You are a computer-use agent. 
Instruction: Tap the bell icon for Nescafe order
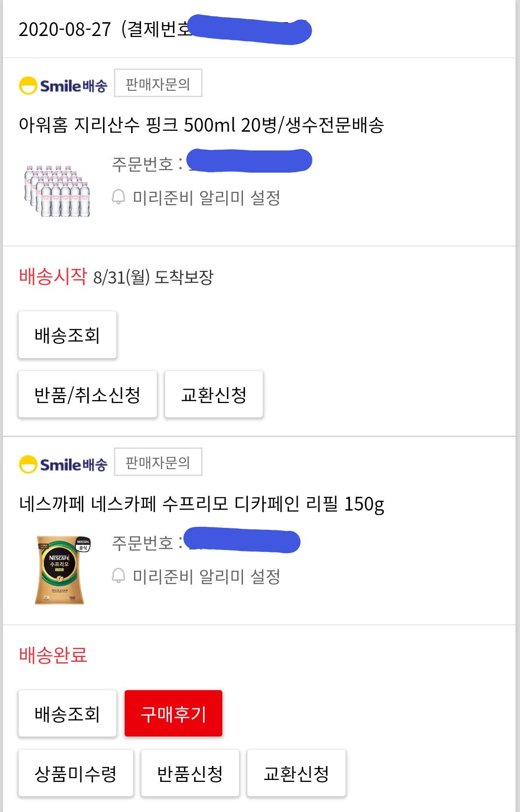click(x=118, y=576)
